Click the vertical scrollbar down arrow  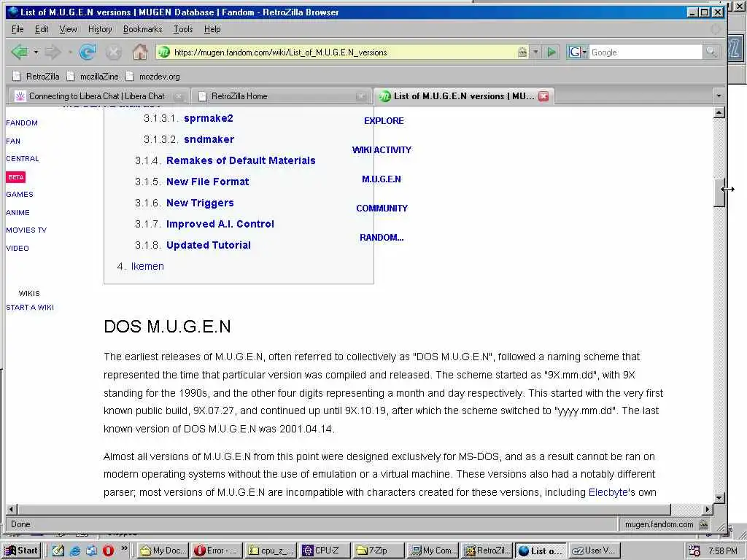pyautogui.click(x=719, y=498)
